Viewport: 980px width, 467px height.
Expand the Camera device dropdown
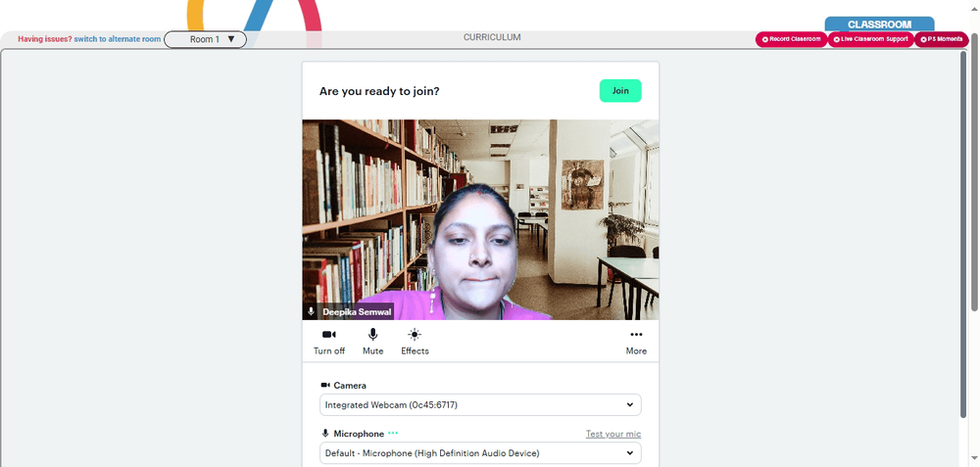(x=480, y=404)
